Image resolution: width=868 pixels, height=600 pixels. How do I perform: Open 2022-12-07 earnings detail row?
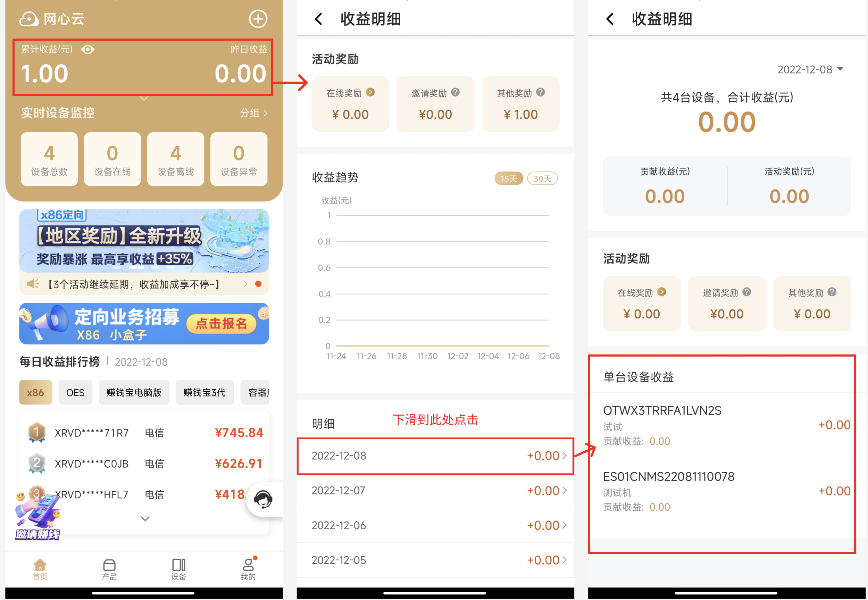coord(435,491)
